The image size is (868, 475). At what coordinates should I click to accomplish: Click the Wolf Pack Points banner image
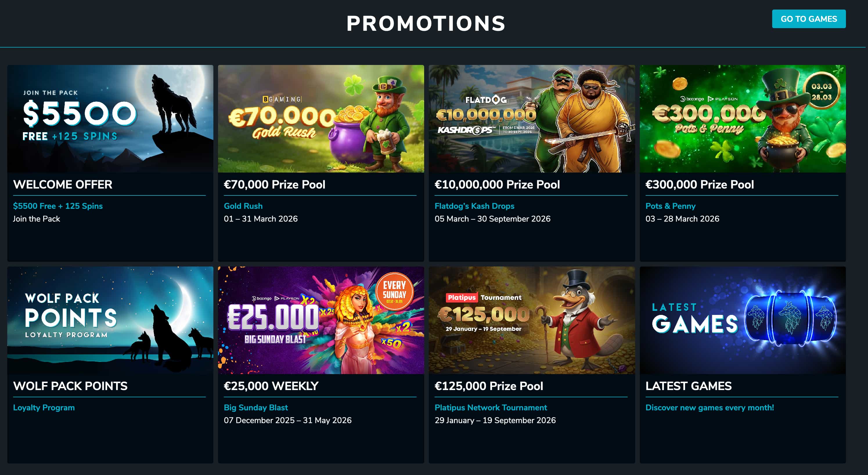(110, 320)
